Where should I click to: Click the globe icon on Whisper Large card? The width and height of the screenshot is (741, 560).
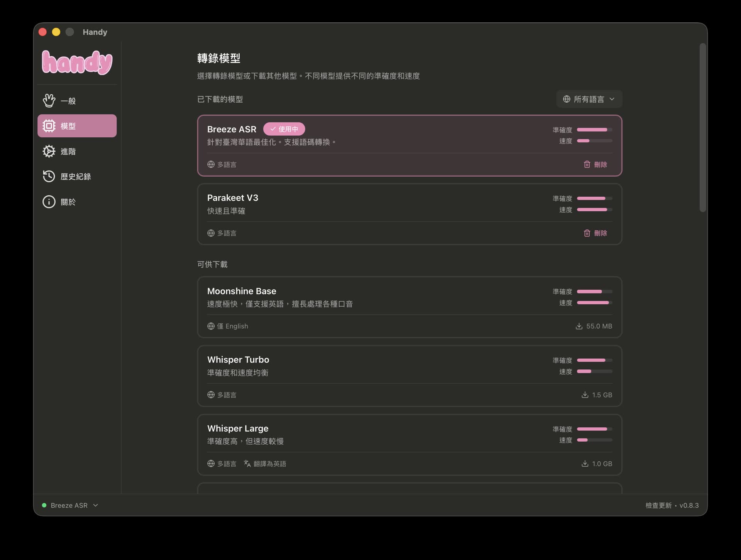(x=211, y=464)
